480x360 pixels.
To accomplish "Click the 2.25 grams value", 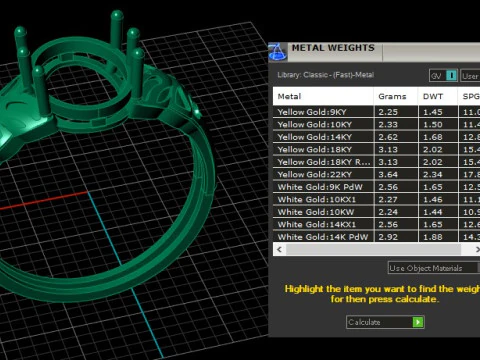I will pos(388,112).
